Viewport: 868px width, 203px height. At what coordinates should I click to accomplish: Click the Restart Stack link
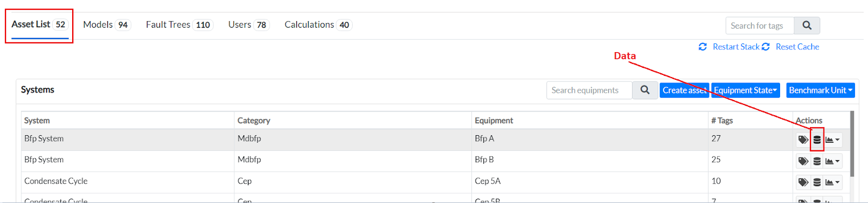pyautogui.click(x=729, y=47)
